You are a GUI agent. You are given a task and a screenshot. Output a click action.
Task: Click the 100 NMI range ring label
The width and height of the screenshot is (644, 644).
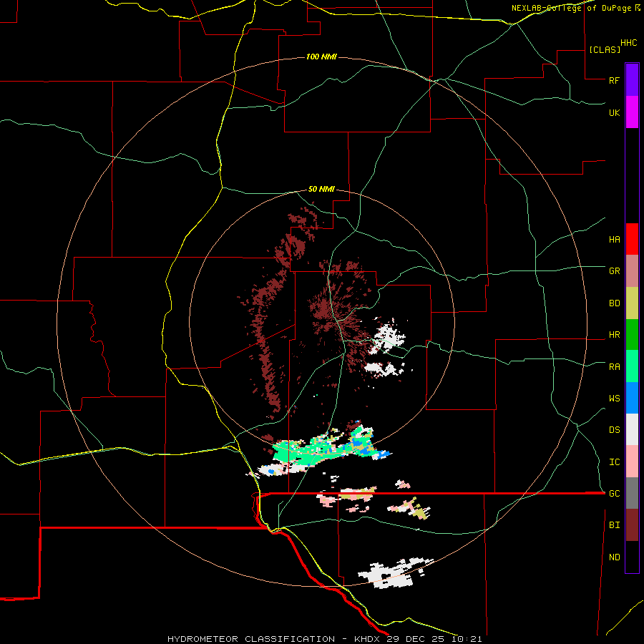[321, 57]
